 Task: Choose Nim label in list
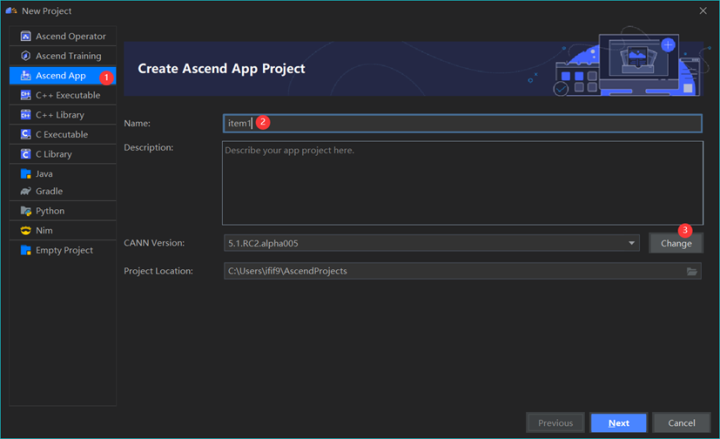[44, 231]
